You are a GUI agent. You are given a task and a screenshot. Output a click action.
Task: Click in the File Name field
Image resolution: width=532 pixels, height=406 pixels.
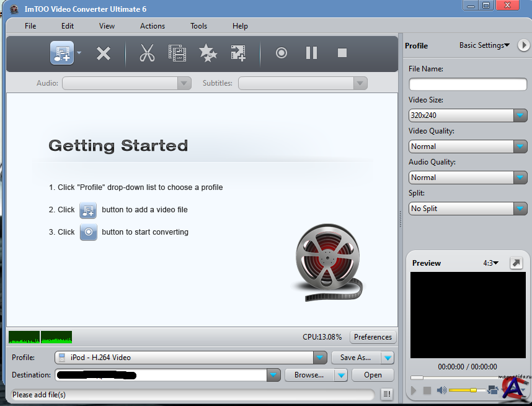(x=468, y=84)
